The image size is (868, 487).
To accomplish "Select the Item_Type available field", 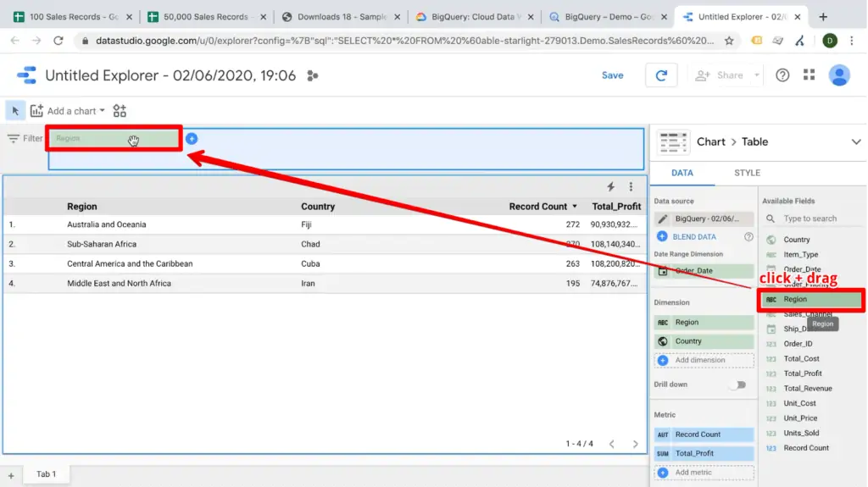I will pyautogui.click(x=800, y=255).
